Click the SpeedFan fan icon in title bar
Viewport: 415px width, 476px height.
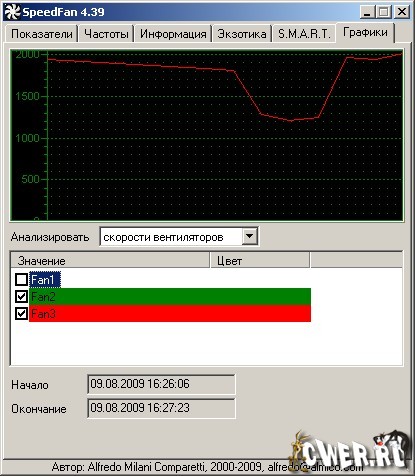coord(12,12)
